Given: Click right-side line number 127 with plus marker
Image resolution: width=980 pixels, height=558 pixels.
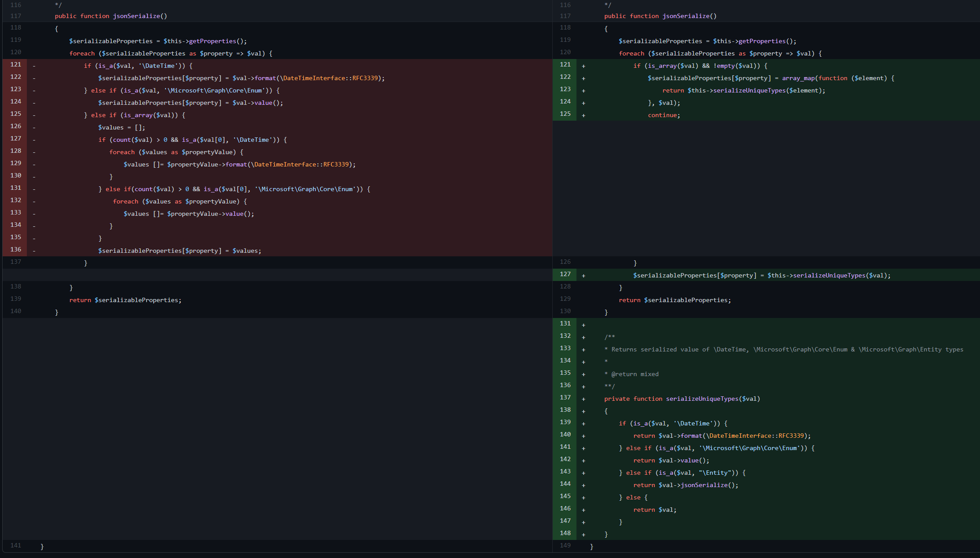Looking at the screenshot, I should point(565,274).
